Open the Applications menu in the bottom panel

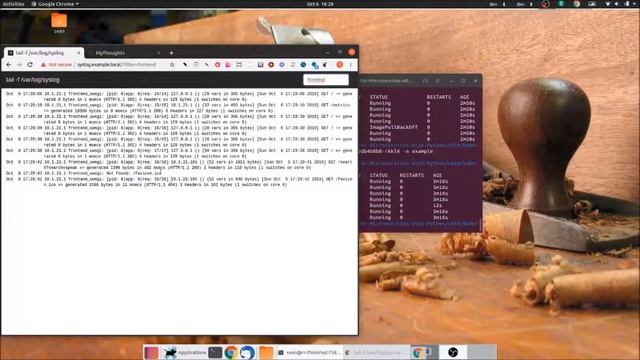click(x=185, y=352)
